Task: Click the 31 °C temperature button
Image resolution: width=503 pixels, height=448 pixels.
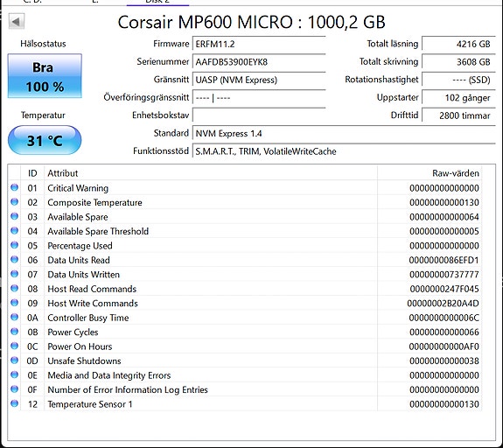Action: click(x=45, y=141)
